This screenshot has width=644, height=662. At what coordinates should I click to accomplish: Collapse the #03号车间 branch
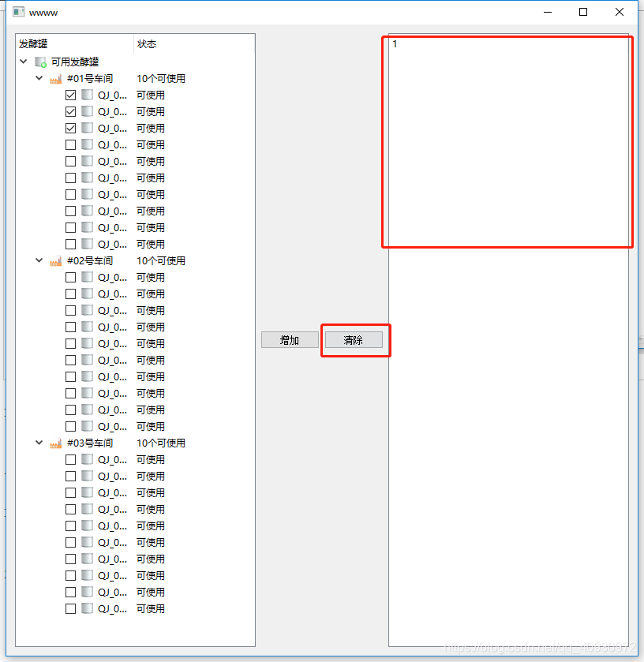[39, 443]
